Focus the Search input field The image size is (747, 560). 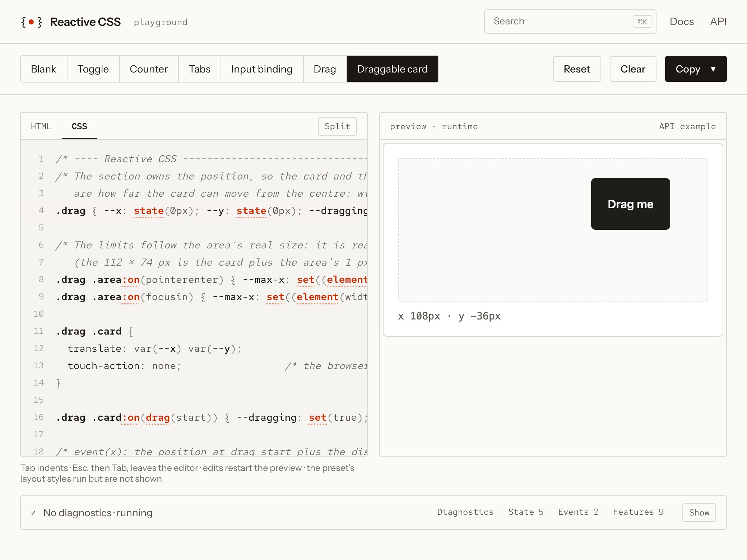(x=570, y=22)
